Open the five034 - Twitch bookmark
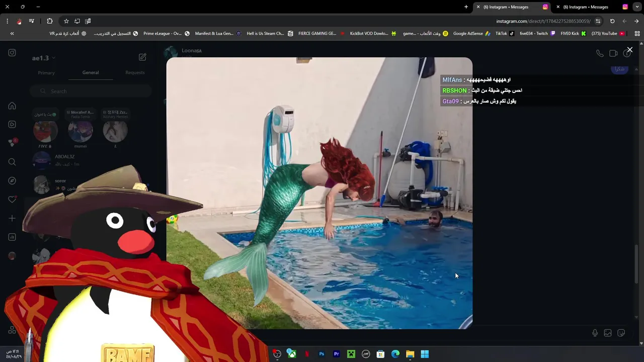This screenshot has height=362, width=644. pyautogui.click(x=537, y=34)
